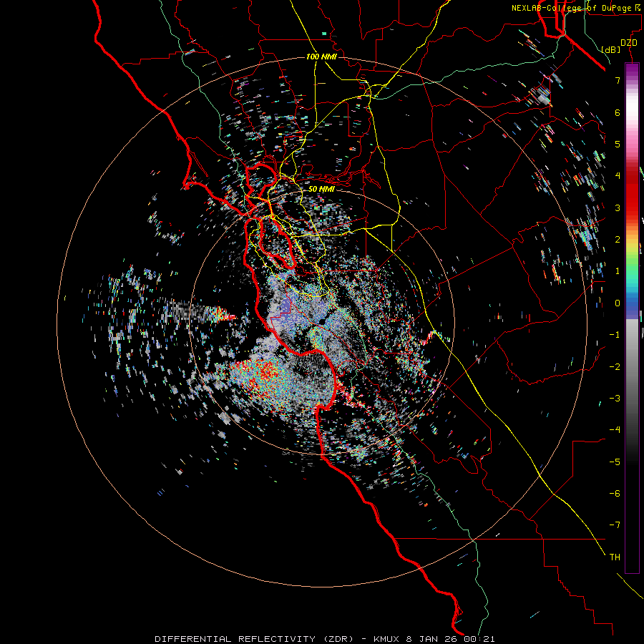Click the NEXLAB-College of DuPage credit text

point(577,8)
